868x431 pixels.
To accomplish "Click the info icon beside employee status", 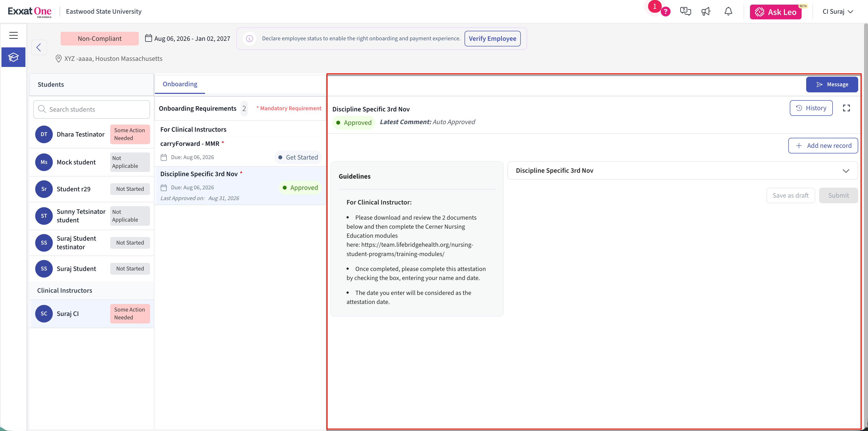I will pos(249,39).
